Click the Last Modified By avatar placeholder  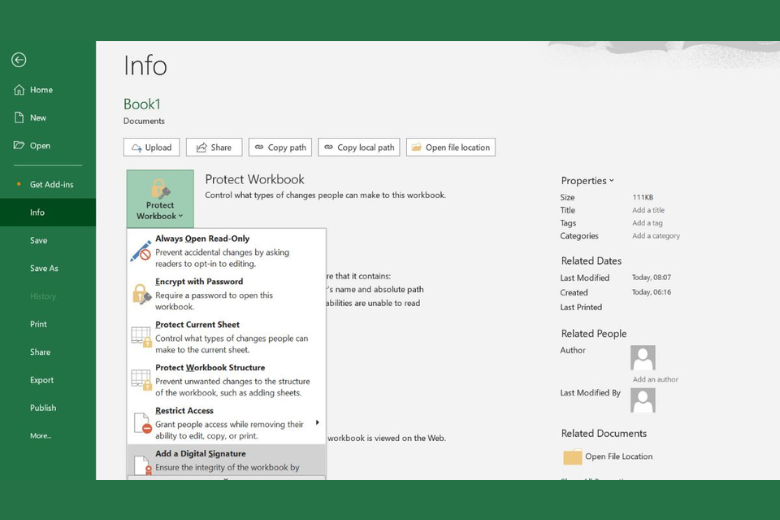(643, 400)
